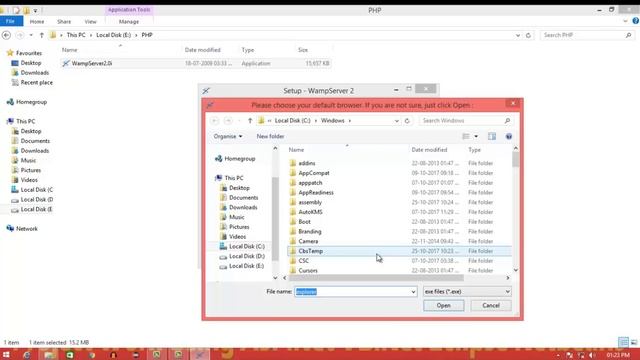Select the AppCompat folder row
This screenshot has width=640, height=360.
coord(400,173)
